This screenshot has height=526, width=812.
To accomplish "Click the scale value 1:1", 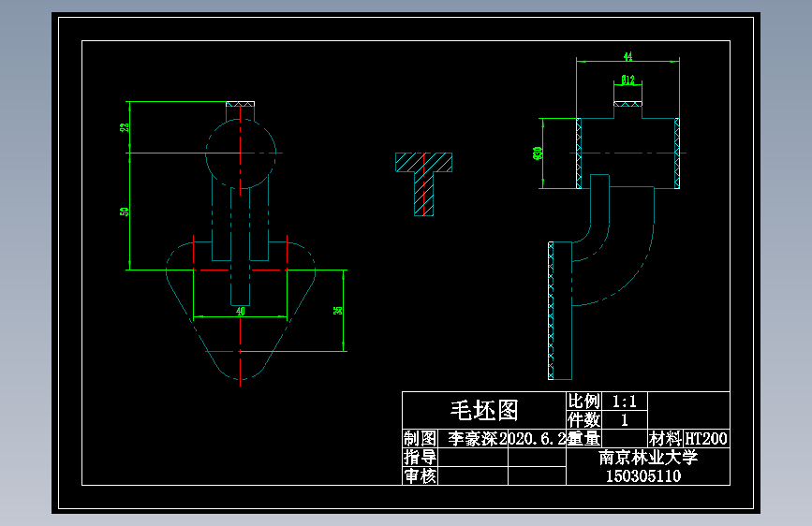I will pyautogui.click(x=624, y=402).
